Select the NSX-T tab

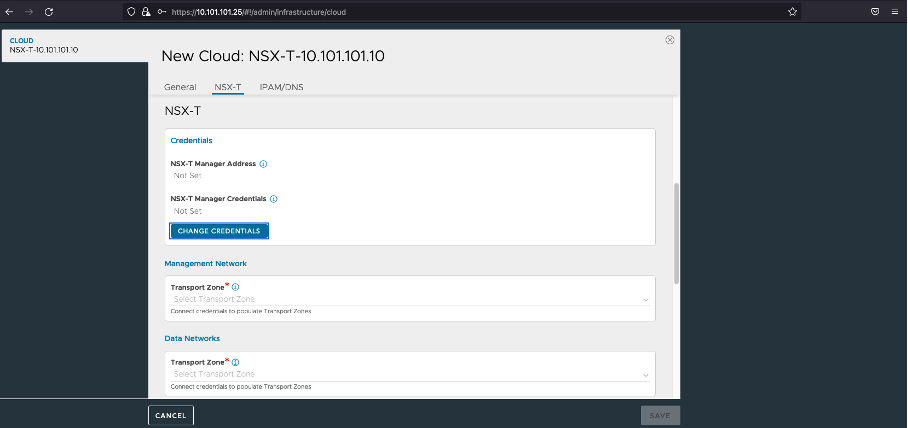tap(228, 87)
